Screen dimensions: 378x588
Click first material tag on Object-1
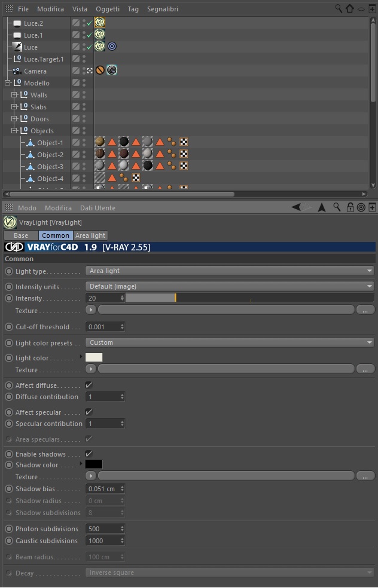tap(99, 142)
